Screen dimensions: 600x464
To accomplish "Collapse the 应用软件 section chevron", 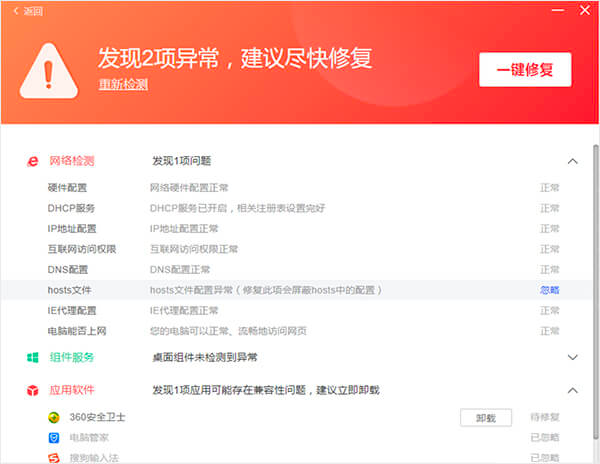I will (x=572, y=391).
